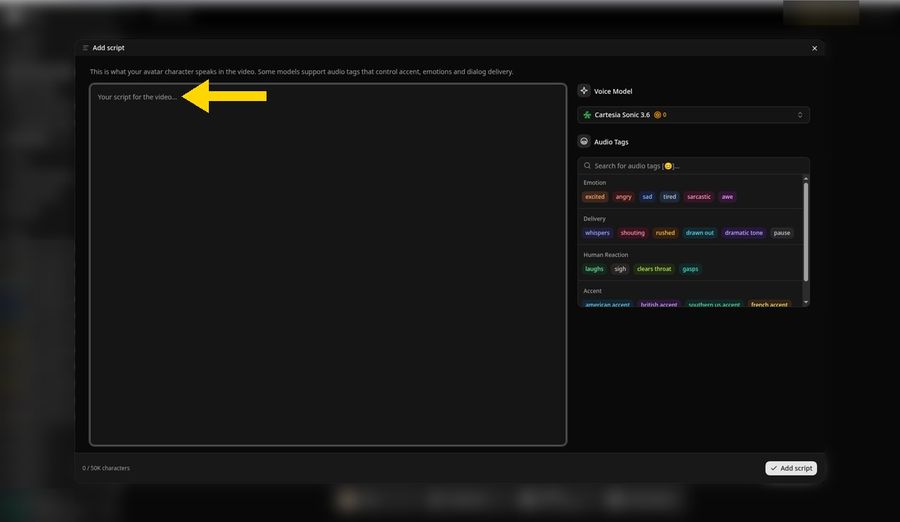This screenshot has width=900, height=522.
Task: Choose the gasps reaction tag
Action: (x=690, y=269)
